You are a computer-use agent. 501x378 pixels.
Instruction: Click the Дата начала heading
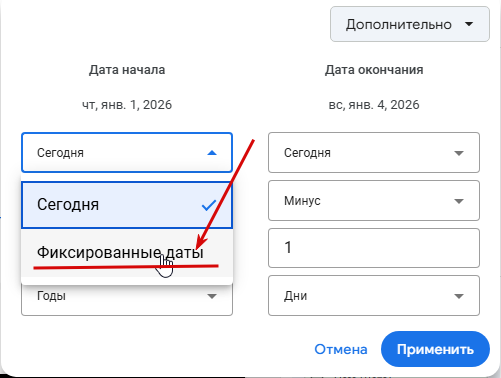(x=127, y=70)
